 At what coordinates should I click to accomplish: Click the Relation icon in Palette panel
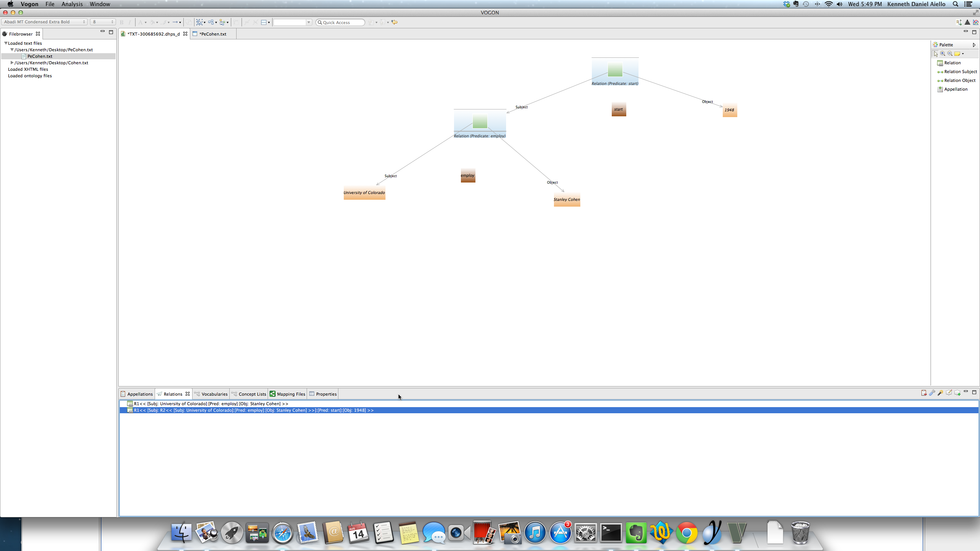[940, 63]
